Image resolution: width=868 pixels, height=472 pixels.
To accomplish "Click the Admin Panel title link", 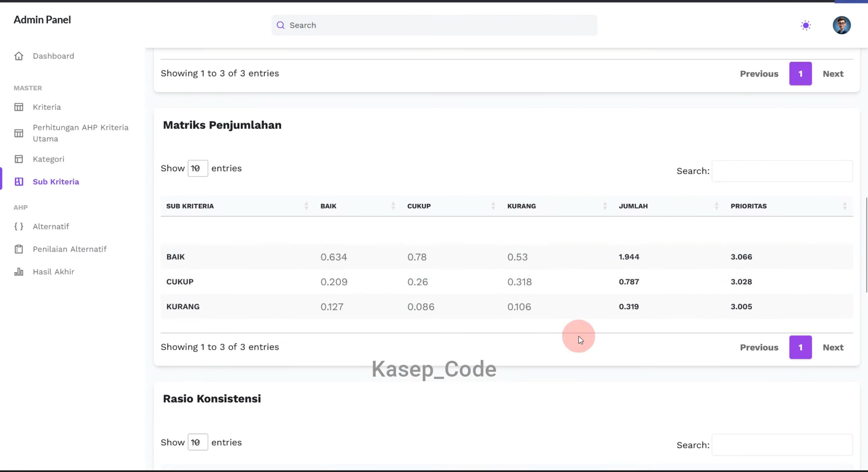I will coord(42,20).
